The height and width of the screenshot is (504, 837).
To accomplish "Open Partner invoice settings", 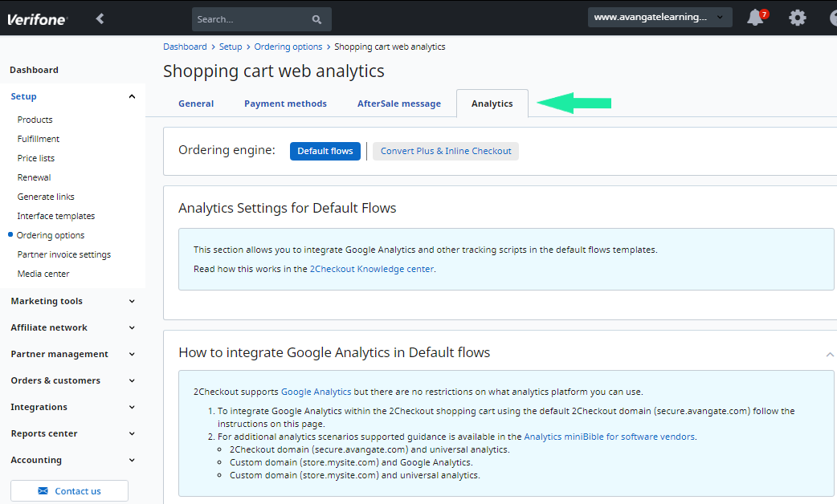I will click(64, 254).
